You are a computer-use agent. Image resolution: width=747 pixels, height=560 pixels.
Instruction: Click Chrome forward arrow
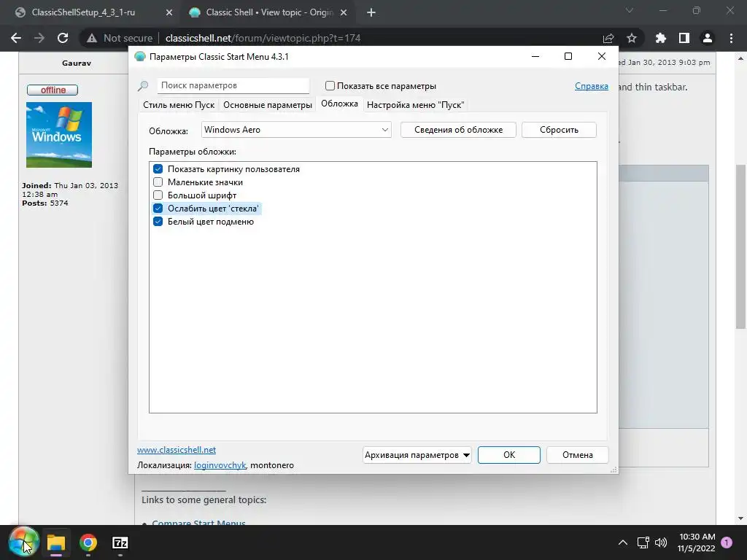[x=39, y=38]
